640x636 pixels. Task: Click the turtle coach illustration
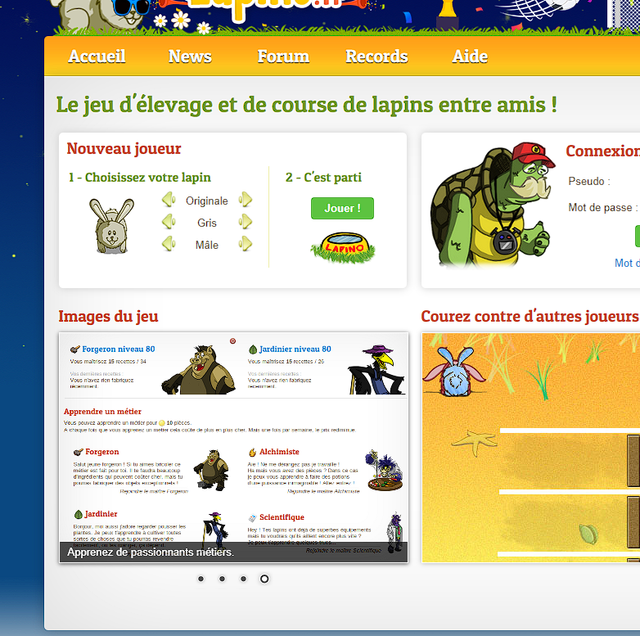(x=493, y=205)
